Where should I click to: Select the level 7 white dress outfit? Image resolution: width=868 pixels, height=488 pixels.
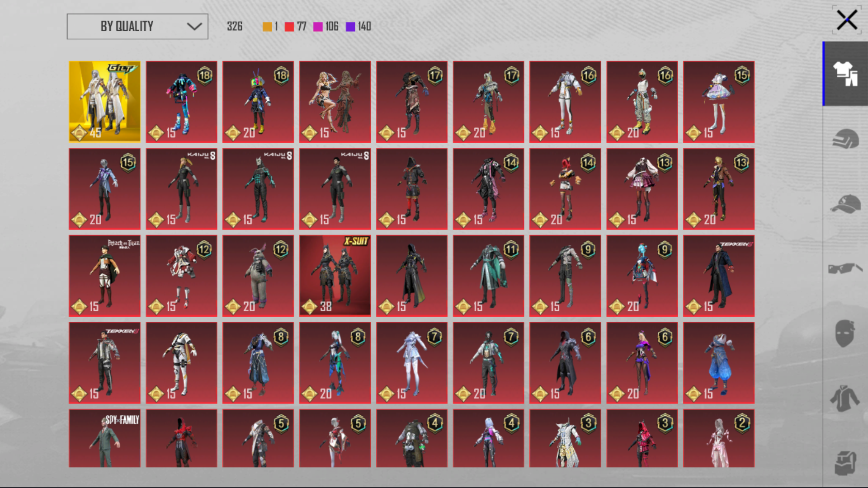pos(411,363)
